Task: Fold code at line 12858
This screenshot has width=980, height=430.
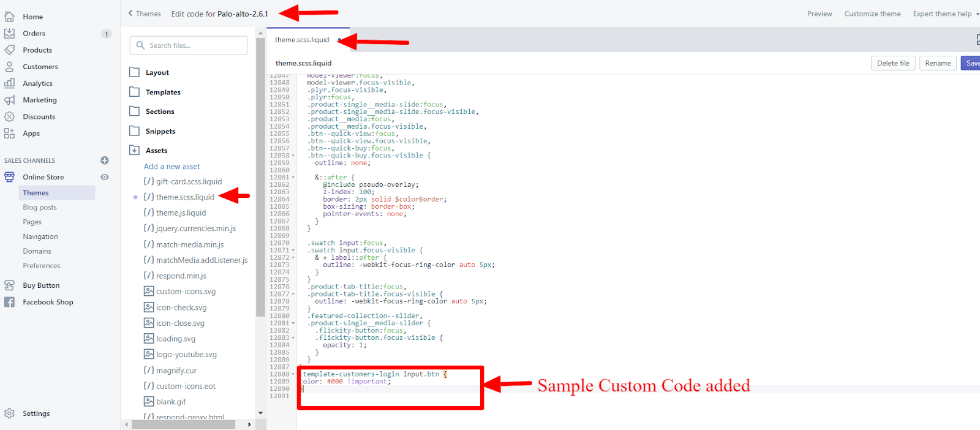Action: click(x=293, y=156)
